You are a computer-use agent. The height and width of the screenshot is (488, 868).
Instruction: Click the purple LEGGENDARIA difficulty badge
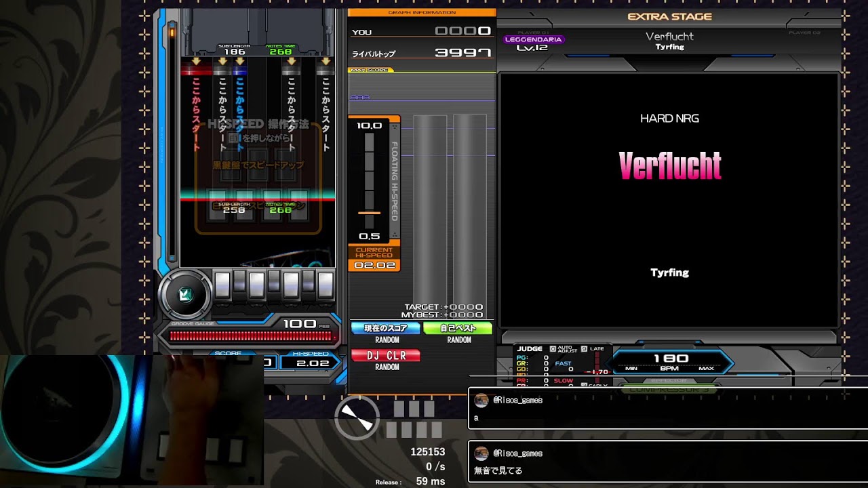[534, 39]
